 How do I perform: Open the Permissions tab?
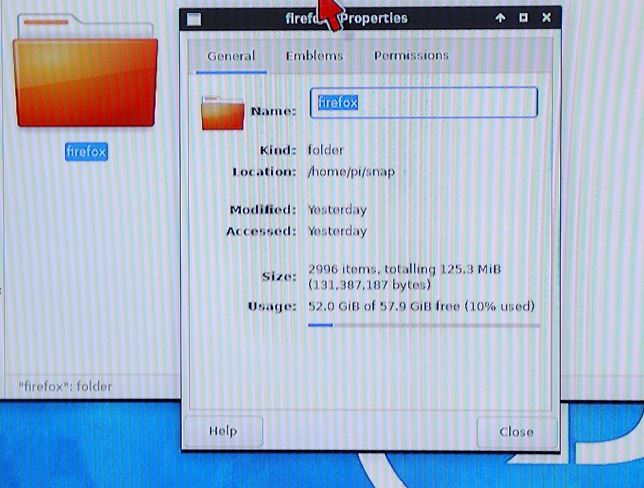click(411, 55)
